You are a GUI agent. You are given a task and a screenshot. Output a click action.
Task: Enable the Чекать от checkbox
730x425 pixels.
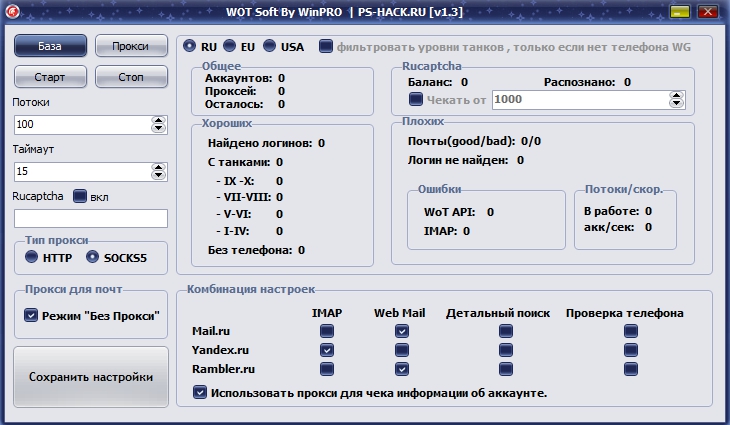pyautogui.click(x=416, y=99)
